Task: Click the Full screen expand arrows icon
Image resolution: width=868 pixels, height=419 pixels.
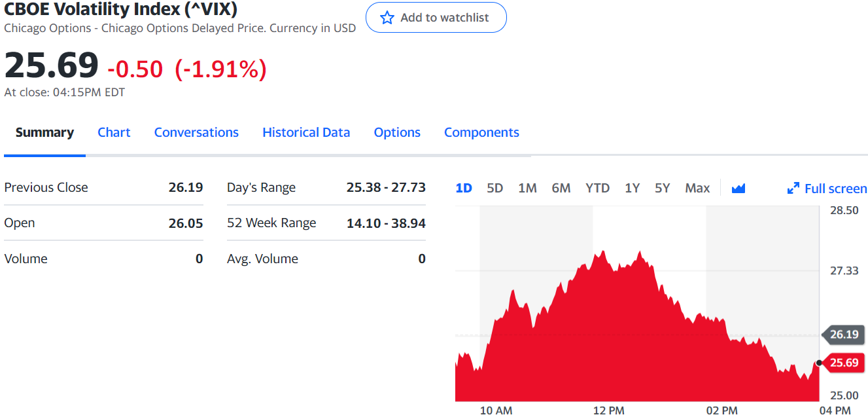Action: coord(793,189)
